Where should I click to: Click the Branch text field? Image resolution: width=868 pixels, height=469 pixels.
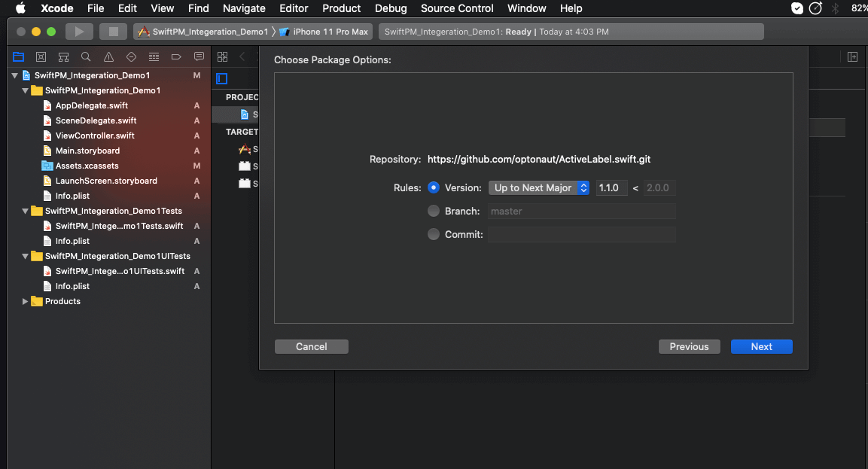pyautogui.click(x=582, y=211)
